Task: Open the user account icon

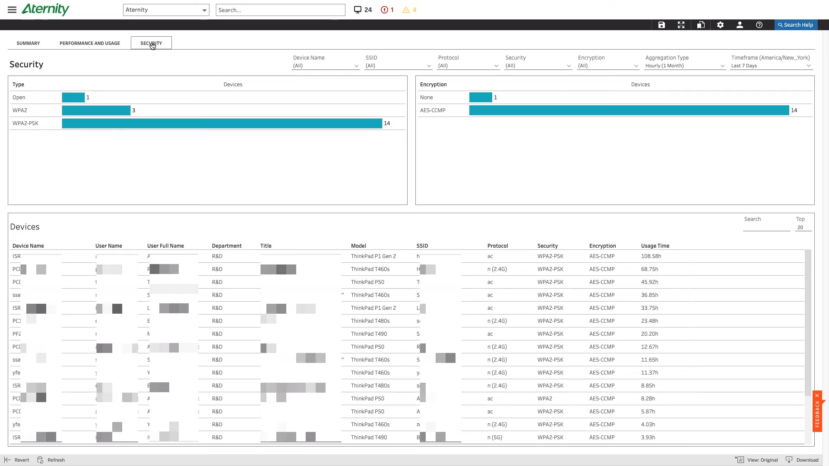Action: [740, 25]
